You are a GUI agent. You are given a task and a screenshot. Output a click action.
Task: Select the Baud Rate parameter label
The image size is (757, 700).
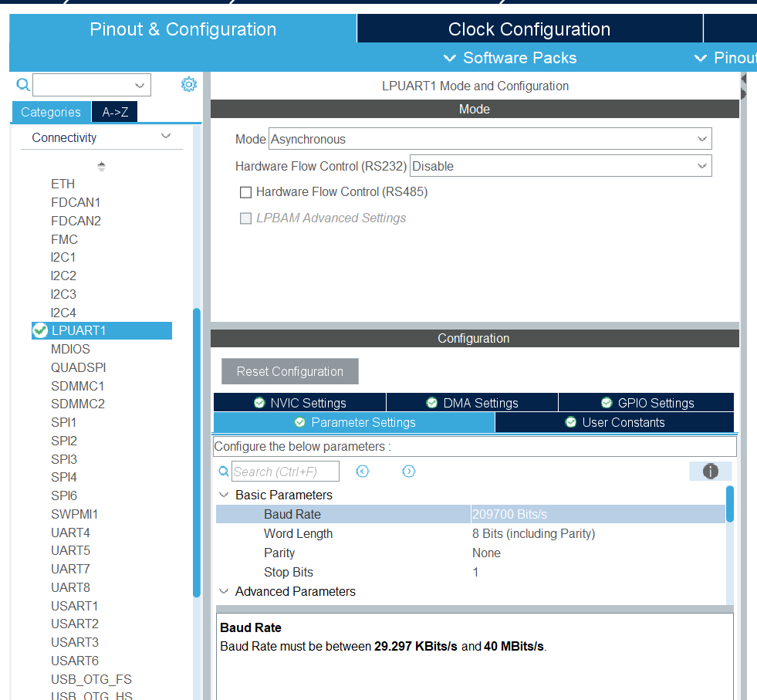coord(292,514)
